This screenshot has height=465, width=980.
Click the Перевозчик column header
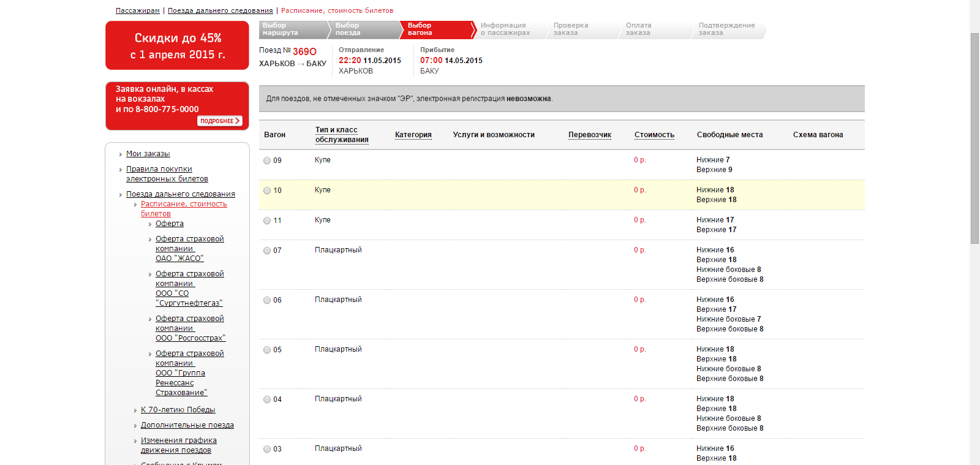coord(589,135)
